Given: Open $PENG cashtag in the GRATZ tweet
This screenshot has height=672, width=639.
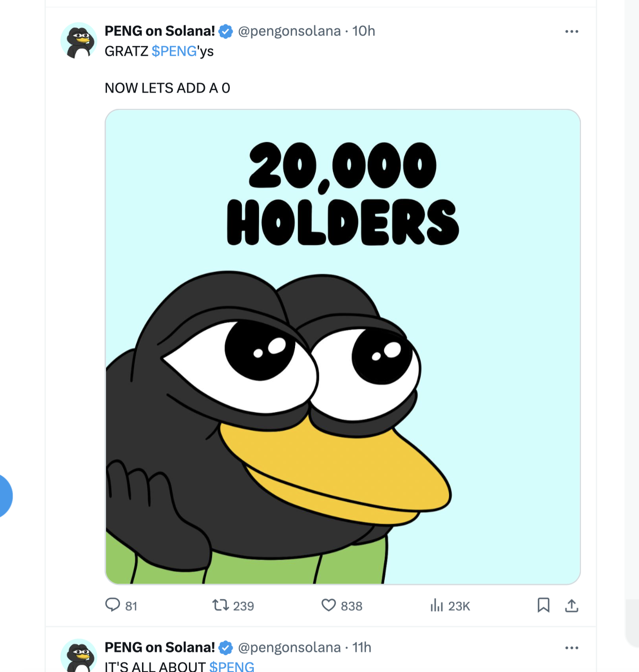Looking at the screenshot, I should [174, 51].
